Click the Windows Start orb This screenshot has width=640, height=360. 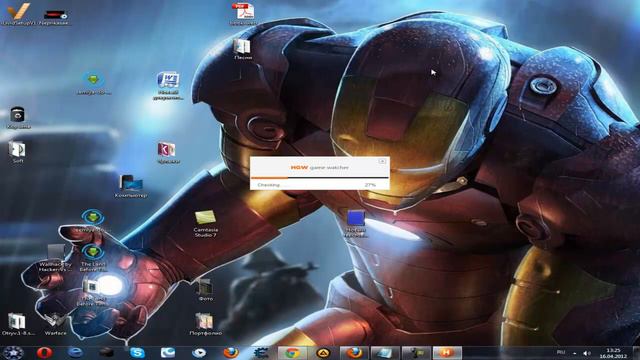pos(13,353)
